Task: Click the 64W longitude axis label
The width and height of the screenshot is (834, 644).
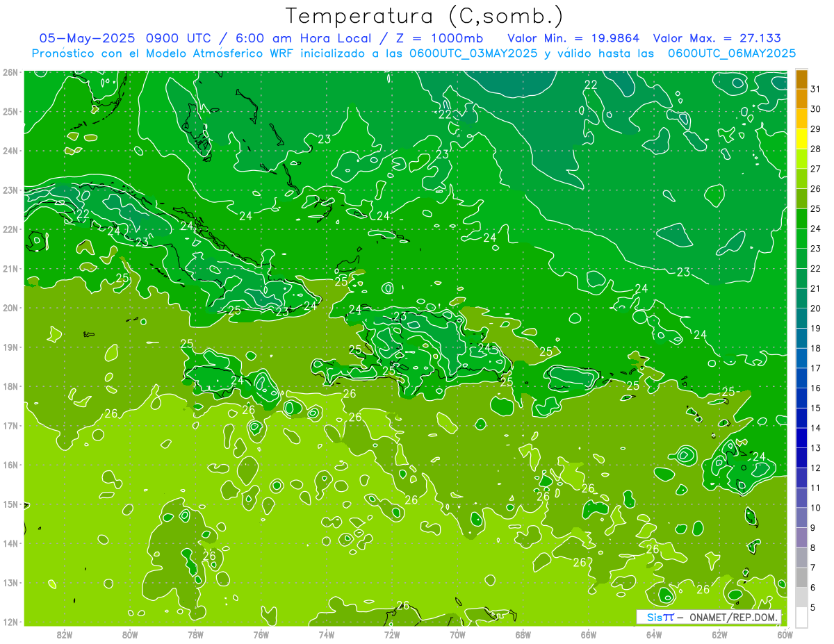Action: click(654, 634)
